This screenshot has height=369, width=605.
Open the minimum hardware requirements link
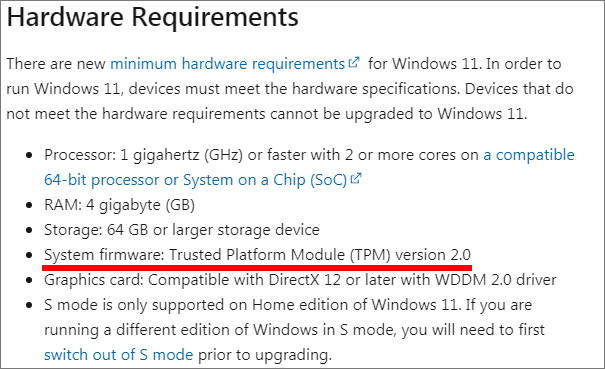(228, 64)
